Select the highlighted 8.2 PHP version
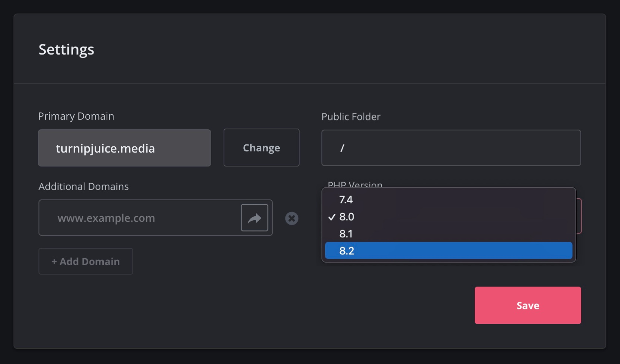The image size is (620, 364). click(x=449, y=251)
